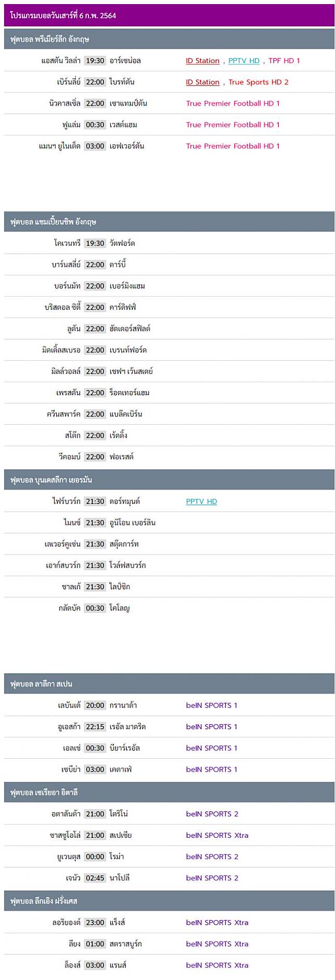This screenshot has width=335, height=980.
Task: Open beIN SPORTS 1 for อูเอสก้า match
Action: pos(211,727)
